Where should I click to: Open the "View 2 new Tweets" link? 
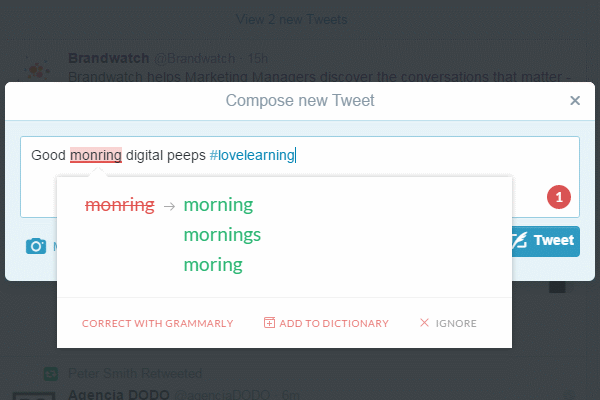pos(299,19)
